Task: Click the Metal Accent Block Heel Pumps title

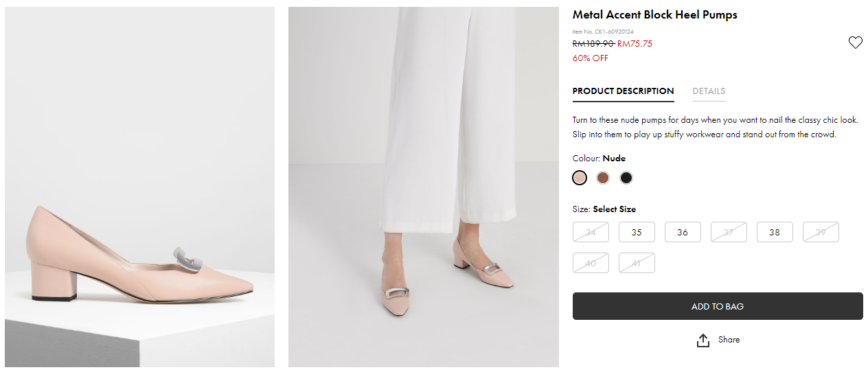Action: [x=654, y=14]
